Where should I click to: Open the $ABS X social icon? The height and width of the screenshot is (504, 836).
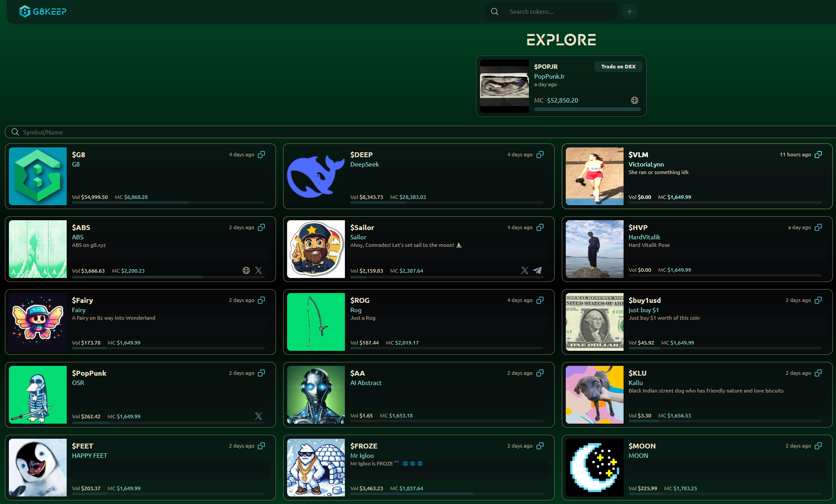point(259,270)
